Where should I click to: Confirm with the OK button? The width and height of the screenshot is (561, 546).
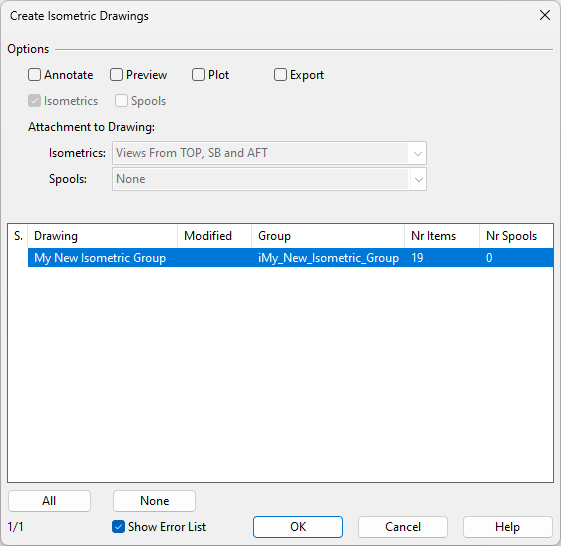298,527
